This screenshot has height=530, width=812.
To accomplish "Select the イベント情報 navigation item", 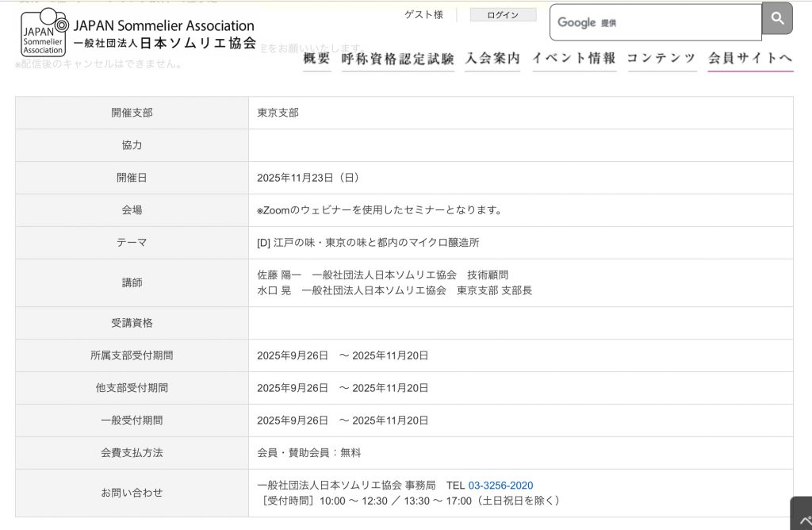I will click(x=573, y=58).
